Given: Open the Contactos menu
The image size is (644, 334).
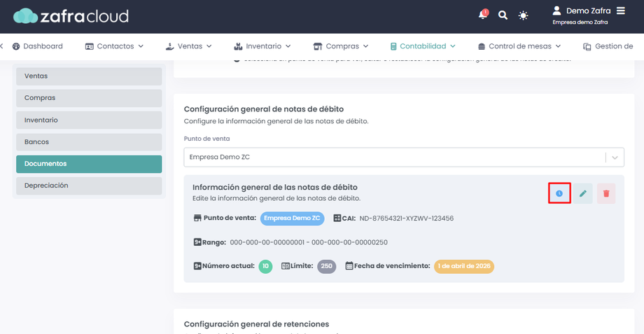Looking at the screenshot, I should tap(114, 46).
